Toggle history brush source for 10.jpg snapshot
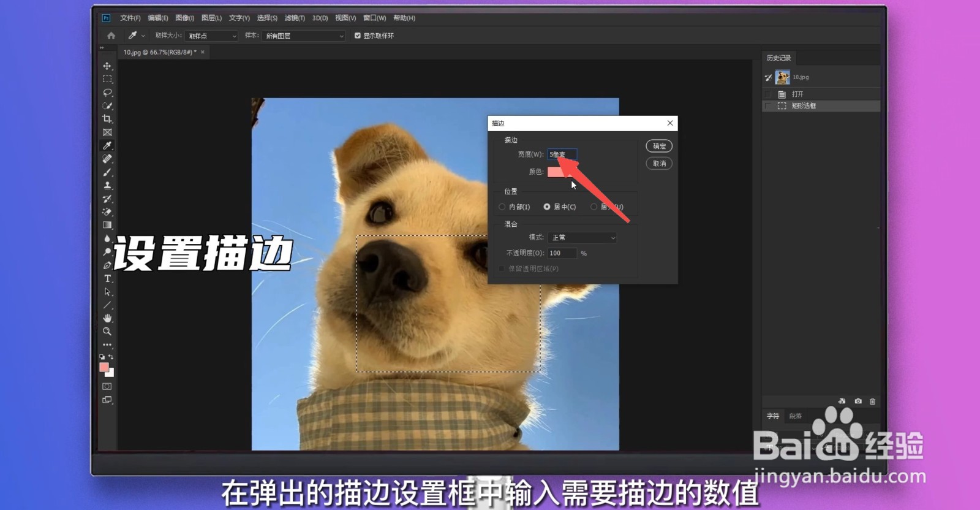980x510 pixels. click(x=768, y=77)
